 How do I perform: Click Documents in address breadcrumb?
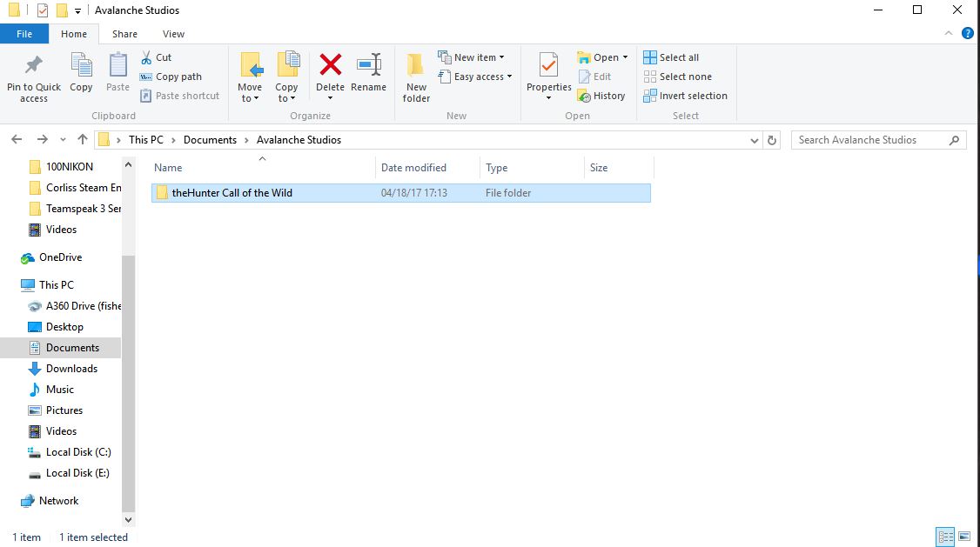click(x=210, y=140)
